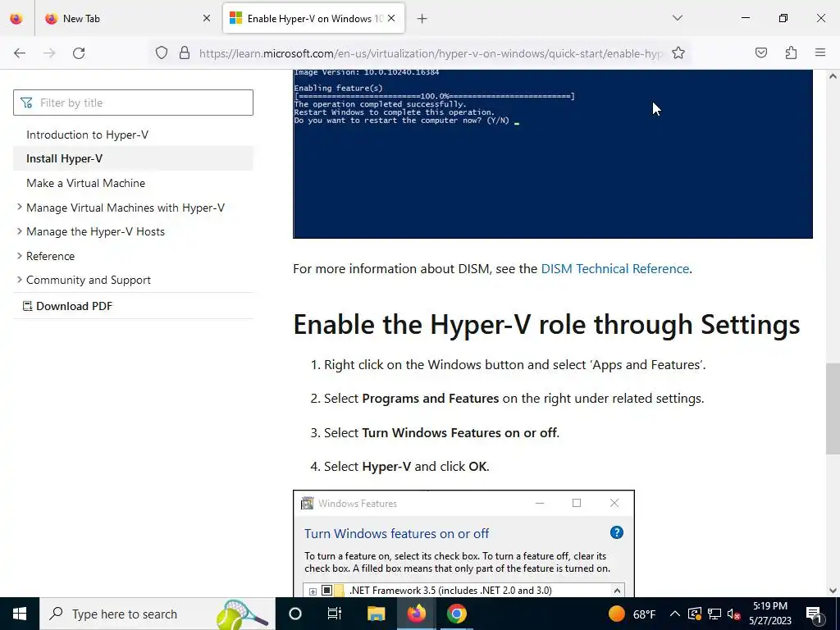This screenshot has width=840, height=630.
Task: Close the New Tab tab
Action: pyautogui.click(x=207, y=18)
